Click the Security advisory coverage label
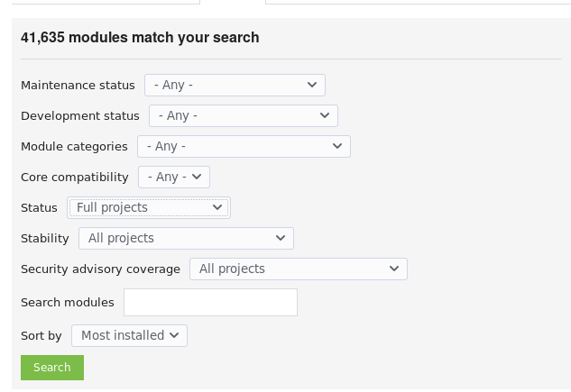Image resolution: width=571 pixels, height=392 pixels. pyautogui.click(x=101, y=269)
